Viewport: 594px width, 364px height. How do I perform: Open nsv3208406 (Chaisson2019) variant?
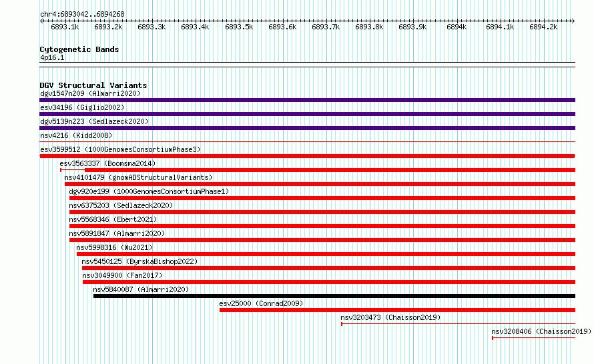tap(541, 331)
